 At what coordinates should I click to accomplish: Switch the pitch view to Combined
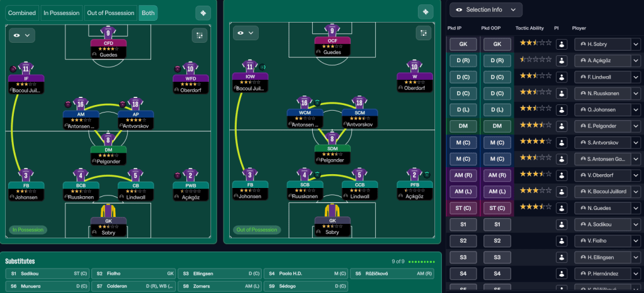click(21, 13)
